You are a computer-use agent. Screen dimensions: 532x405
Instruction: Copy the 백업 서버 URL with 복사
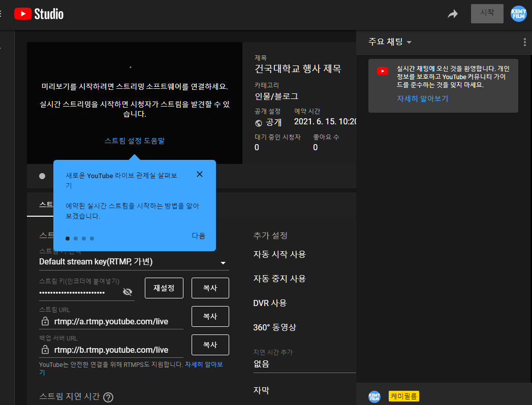pyautogui.click(x=210, y=345)
